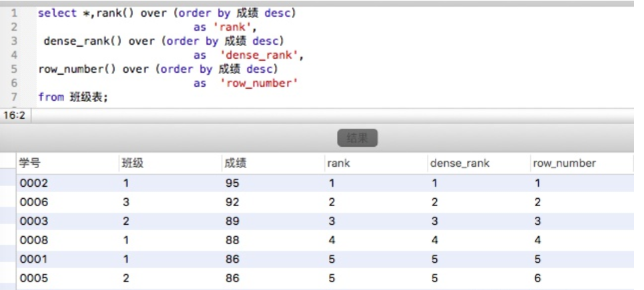Click the 'row_number' string literal in line 6

[258, 83]
